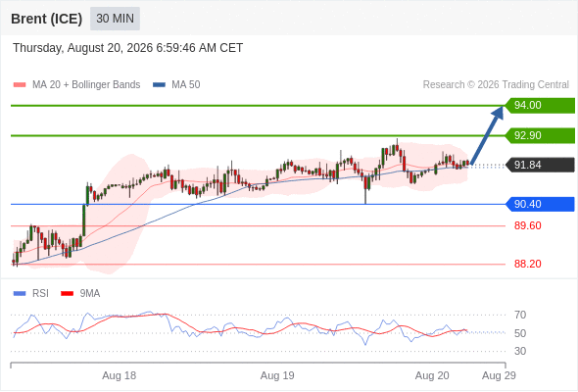Click the blue MA 50 legend swatch
The width and height of the screenshot is (578, 392).
[x=159, y=85]
